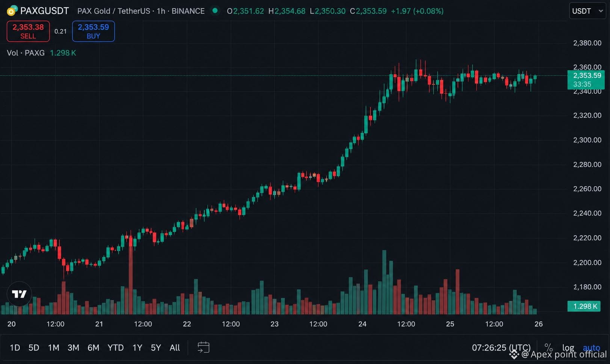
Task: Click the 2,380.00 price axis label
Action: tap(587, 43)
